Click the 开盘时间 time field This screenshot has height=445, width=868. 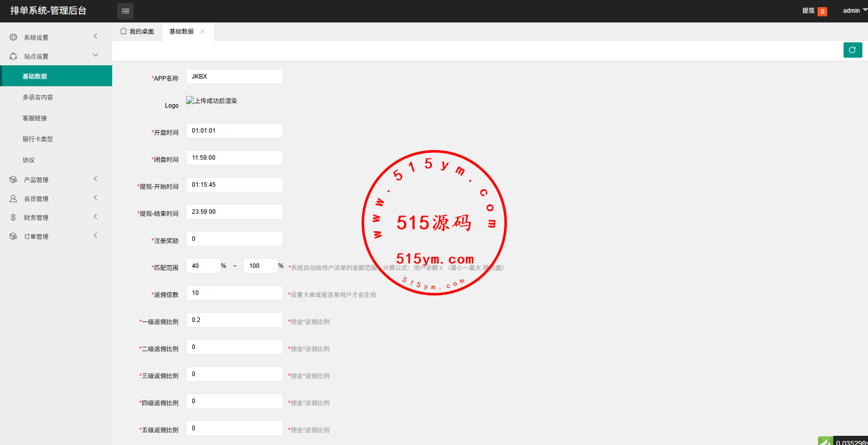pos(234,131)
